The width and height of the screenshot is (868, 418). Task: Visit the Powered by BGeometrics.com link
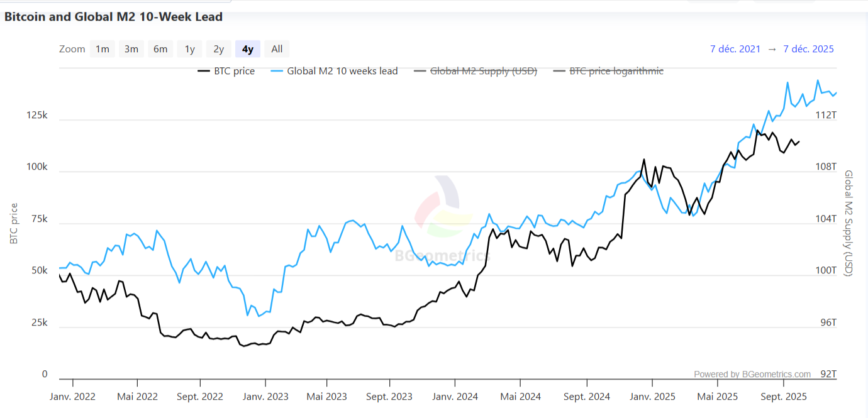click(752, 374)
